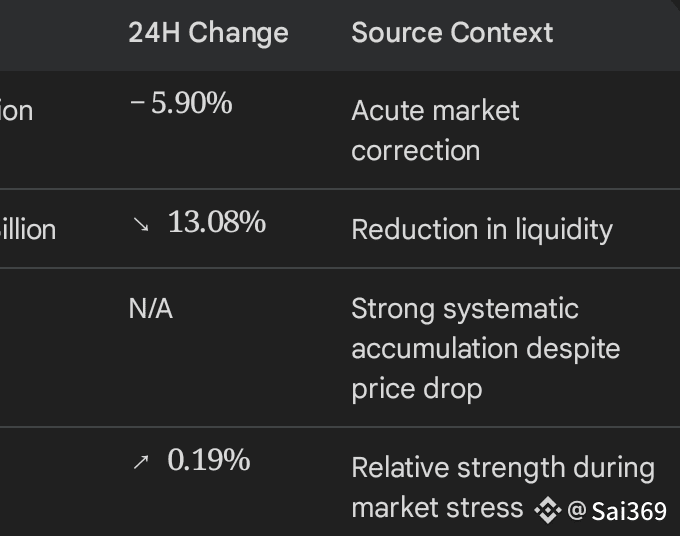Click the cut-off 'illion' cell text
680x536 pixels.
click(28, 229)
